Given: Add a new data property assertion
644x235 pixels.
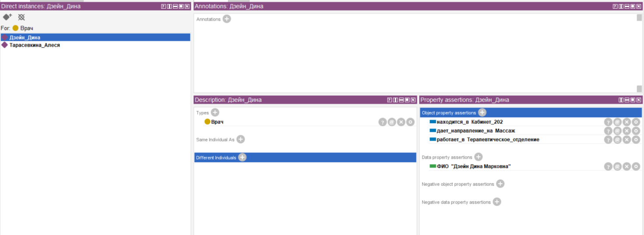Looking at the screenshot, I should (478, 157).
